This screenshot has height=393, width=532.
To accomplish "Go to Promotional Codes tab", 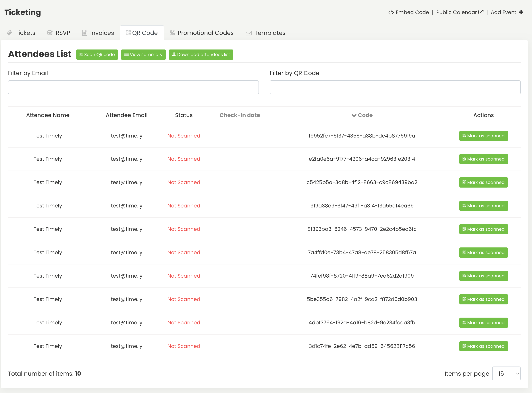I will [202, 33].
